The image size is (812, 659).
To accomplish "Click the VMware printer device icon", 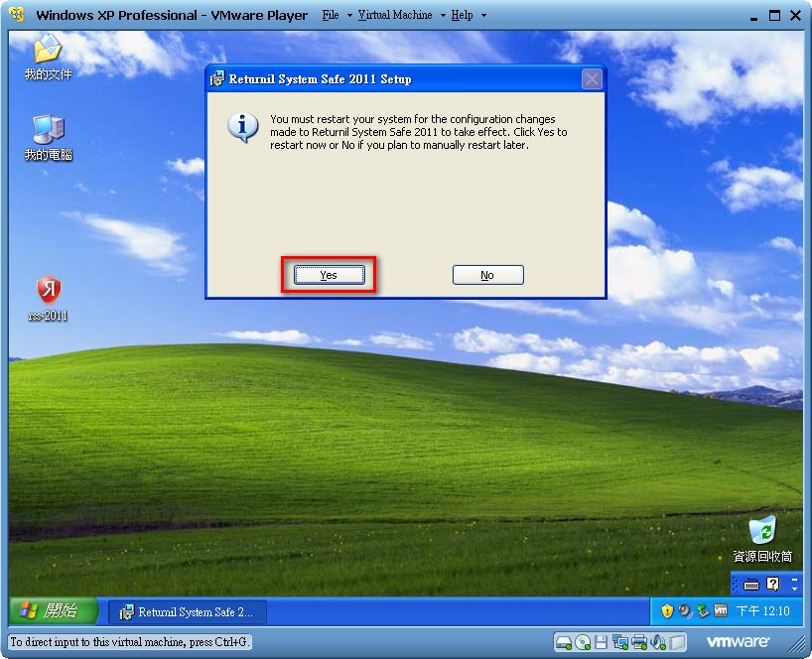I will (639, 643).
